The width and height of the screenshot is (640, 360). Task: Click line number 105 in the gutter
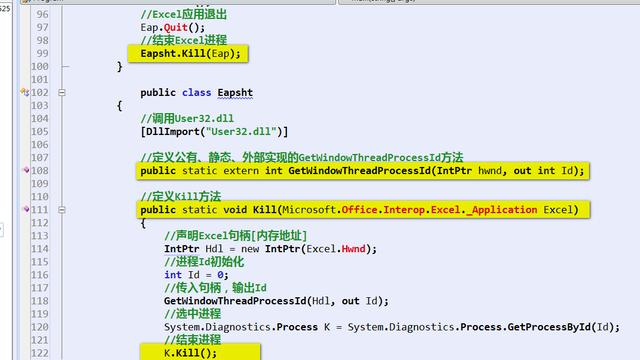coord(40,131)
